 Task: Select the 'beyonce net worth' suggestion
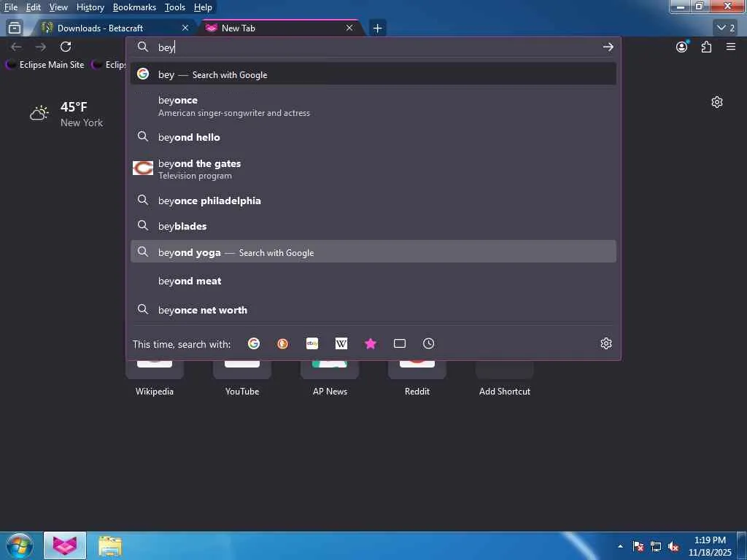[x=373, y=309]
